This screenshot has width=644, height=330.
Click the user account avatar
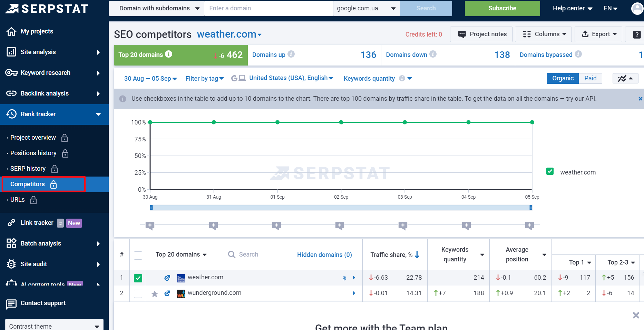637,8
